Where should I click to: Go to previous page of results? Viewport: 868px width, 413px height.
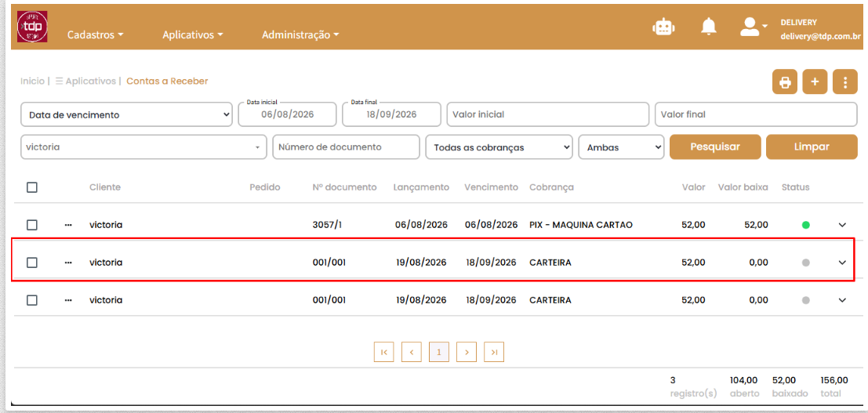click(x=412, y=352)
